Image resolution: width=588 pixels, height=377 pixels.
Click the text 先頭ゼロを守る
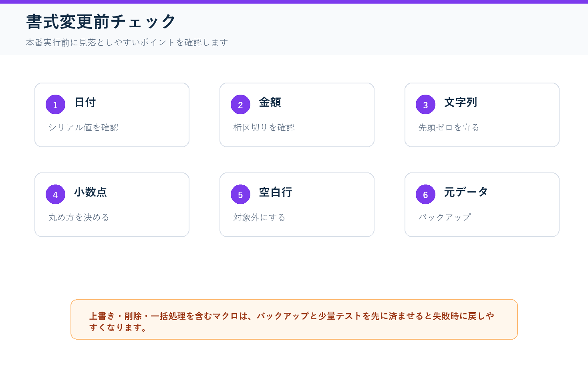coord(449,128)
